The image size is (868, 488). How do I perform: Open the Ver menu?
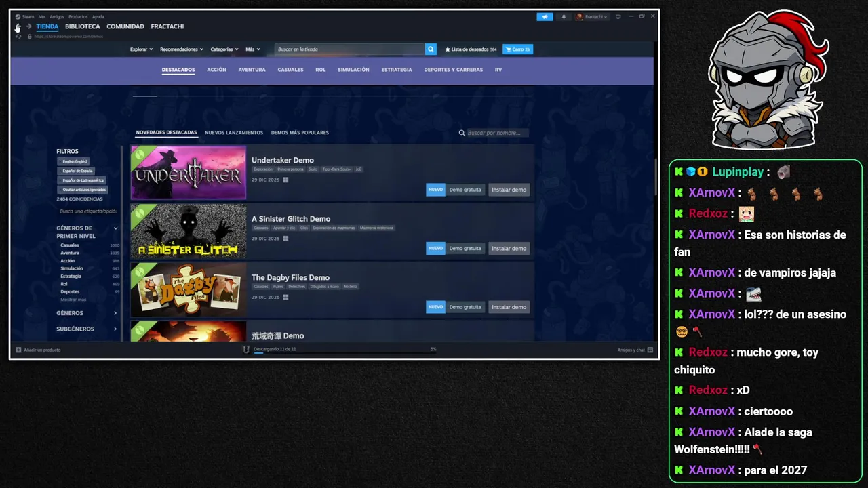(x=42, y=16)
